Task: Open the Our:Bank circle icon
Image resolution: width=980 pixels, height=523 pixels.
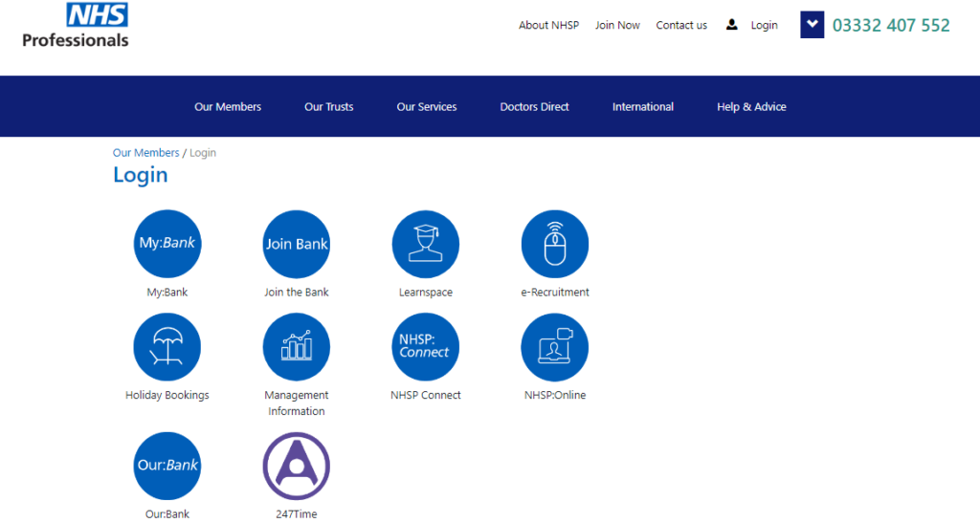Action: pos(167,466)
